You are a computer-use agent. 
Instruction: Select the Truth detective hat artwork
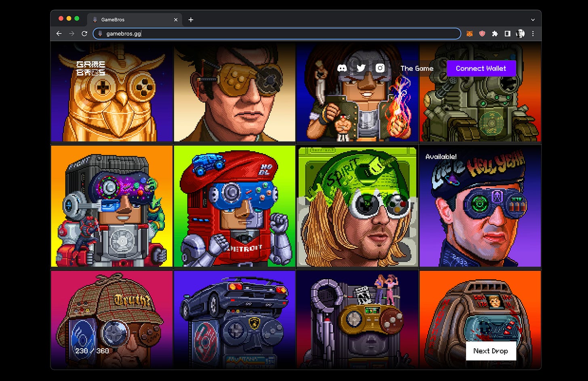pyautogui.click(x=112, y=320)
